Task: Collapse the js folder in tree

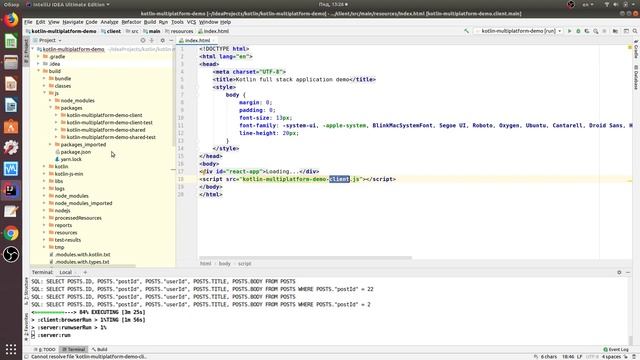Action: [x=45, y=93]
